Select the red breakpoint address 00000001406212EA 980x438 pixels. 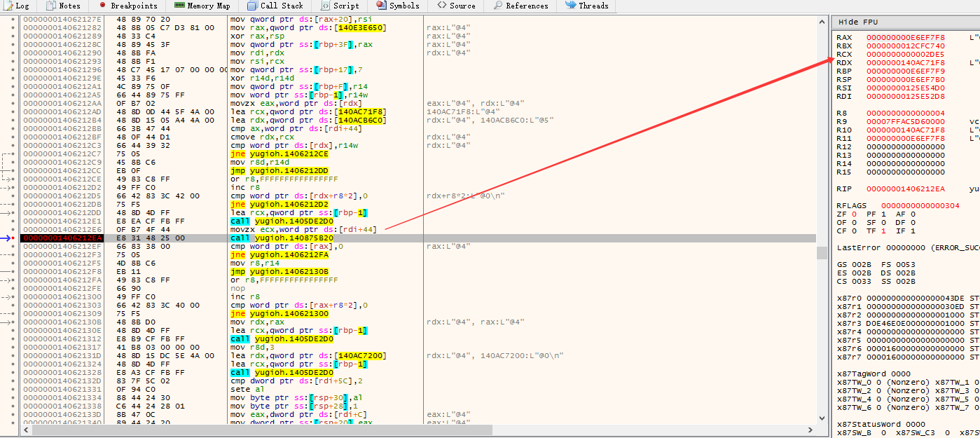click(62, 238)
